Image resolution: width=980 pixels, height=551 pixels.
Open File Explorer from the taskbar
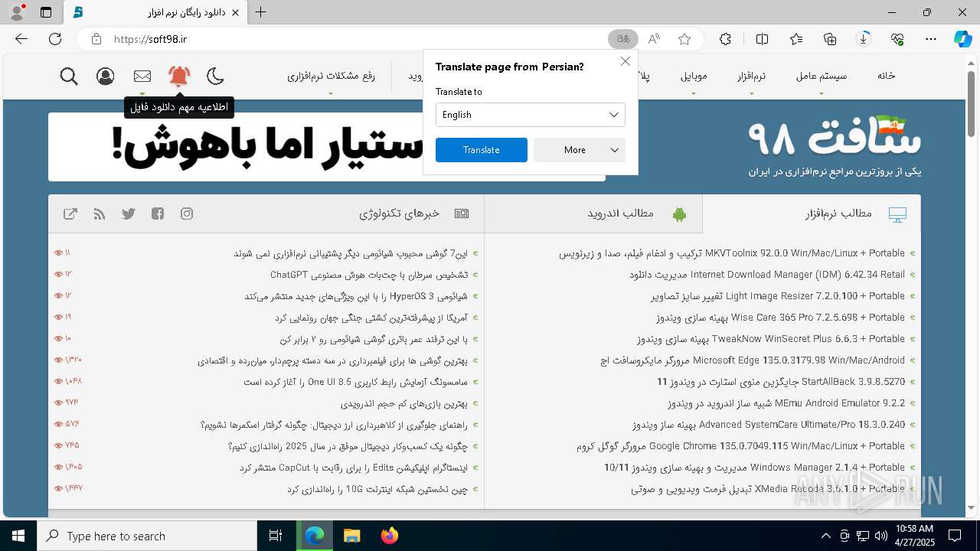tap(351, 536)
